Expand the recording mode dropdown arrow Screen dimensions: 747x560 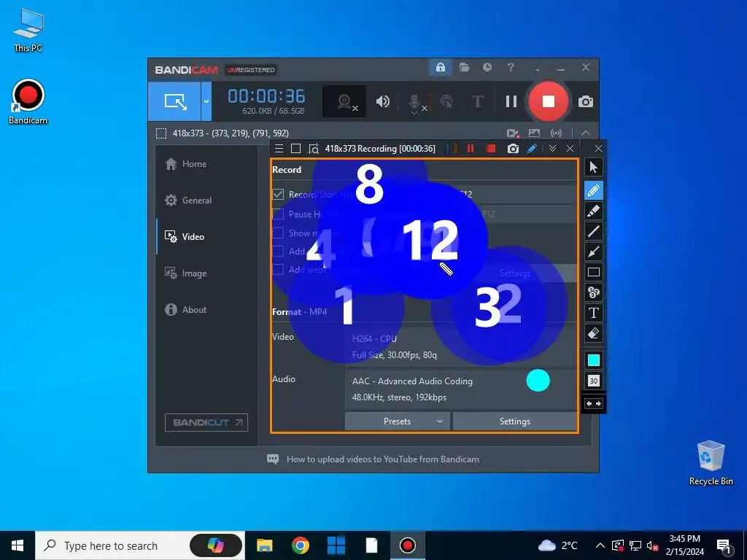(x=206, y=101)
